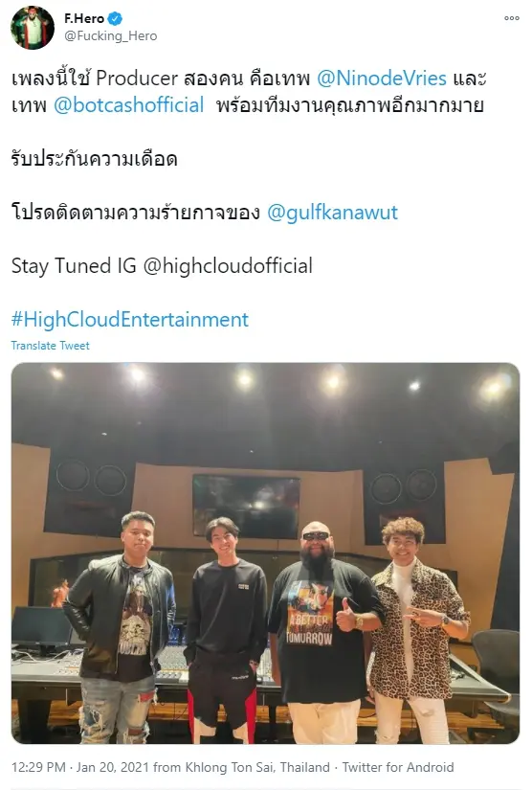Open the studio group photo
The width and height of the screenshot is (532, 790).
point(265,553)
